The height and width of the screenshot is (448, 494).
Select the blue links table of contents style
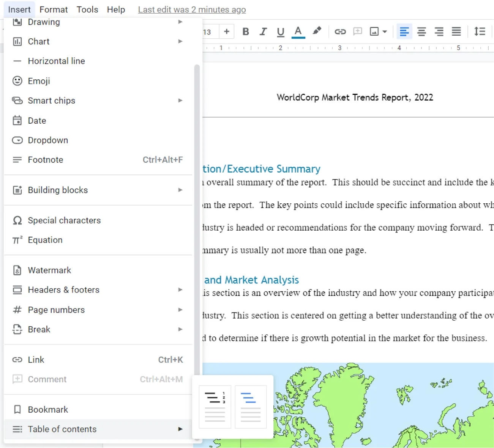pos(251,406)
